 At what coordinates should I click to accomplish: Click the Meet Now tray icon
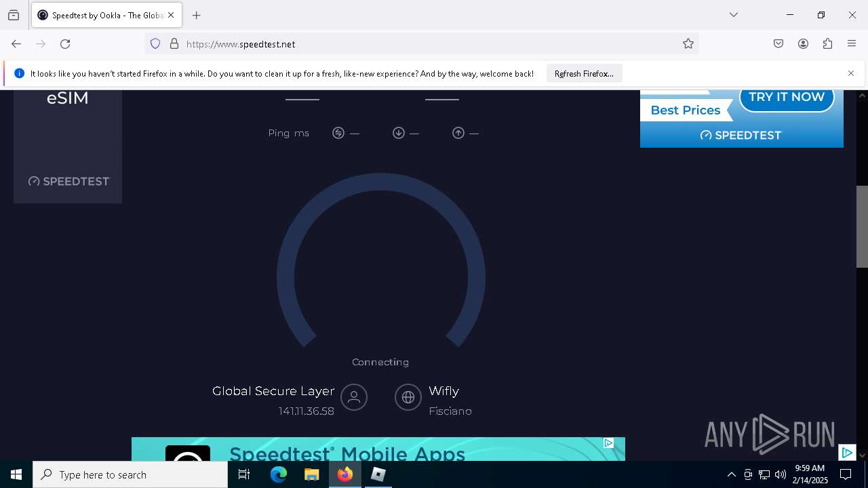748,474
